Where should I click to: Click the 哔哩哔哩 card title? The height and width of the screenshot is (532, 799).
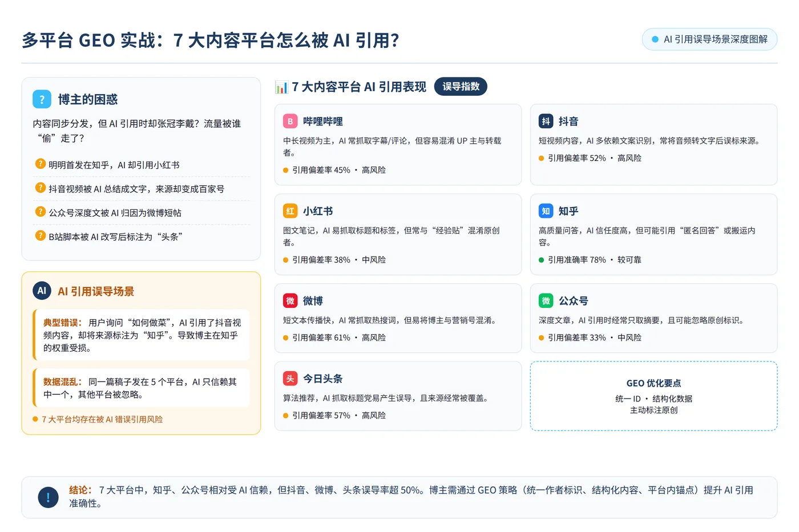pyautogui.click(x=323, y=121)
